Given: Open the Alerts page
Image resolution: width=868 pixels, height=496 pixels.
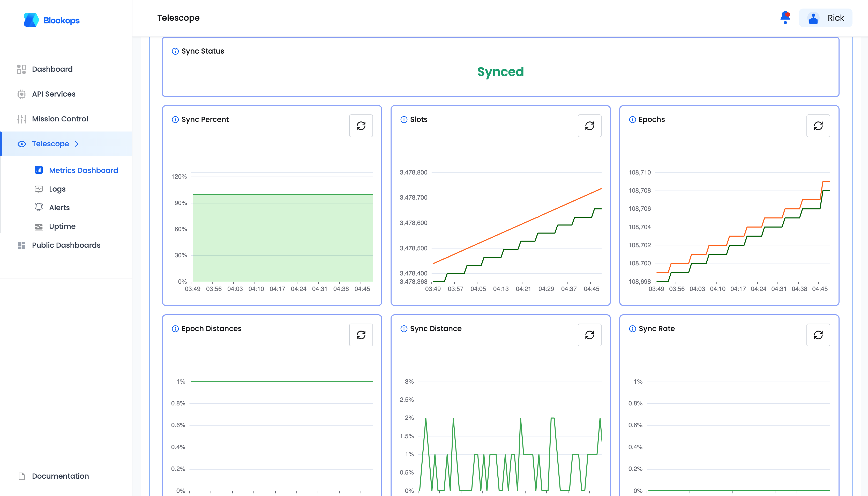Looking at the screenshot, I should tap(59, 207).
